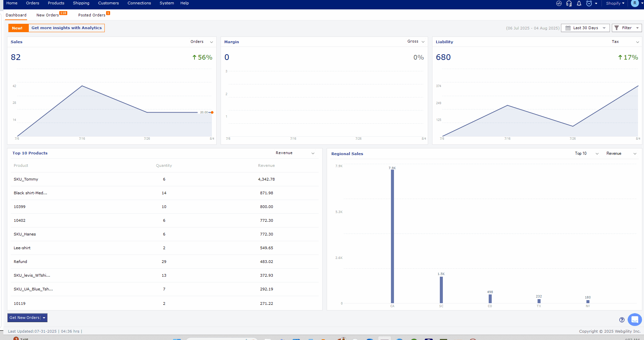Open the Filter dropdown
644x340 pixels.
click(627, 28)
